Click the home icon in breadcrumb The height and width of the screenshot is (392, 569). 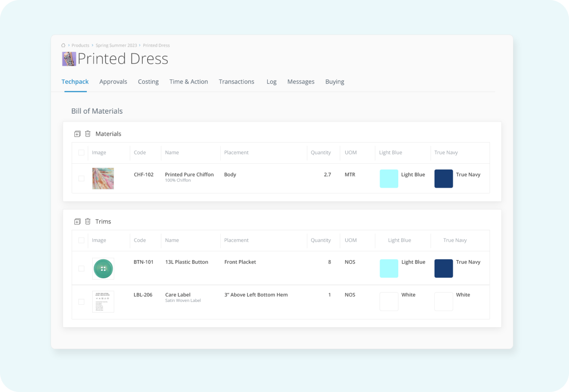[x=63, y=45]
